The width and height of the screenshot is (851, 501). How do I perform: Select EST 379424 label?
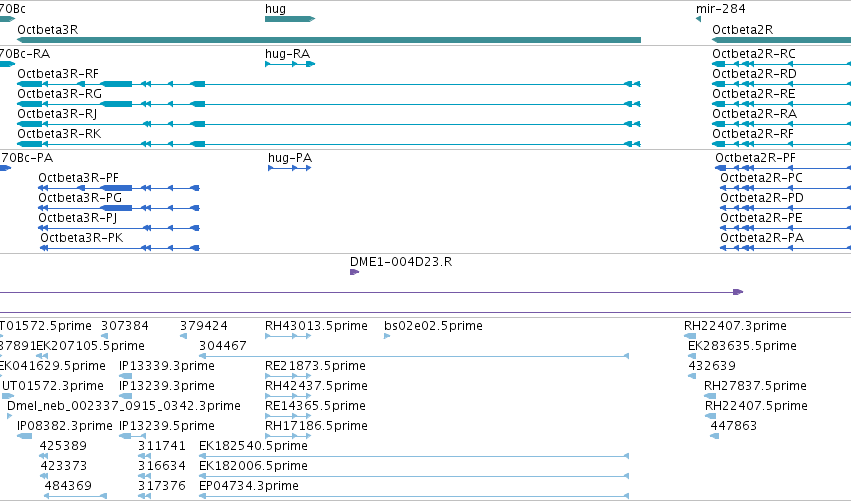[204, 326]
